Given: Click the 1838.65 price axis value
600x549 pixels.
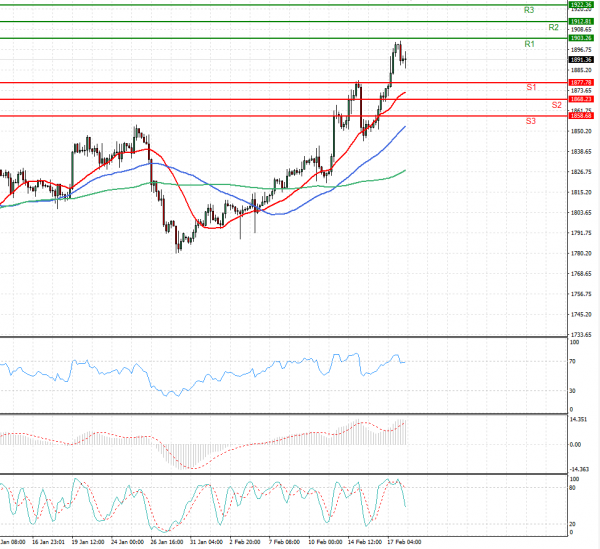Looking at the screenshot, I should click(581, 152).
